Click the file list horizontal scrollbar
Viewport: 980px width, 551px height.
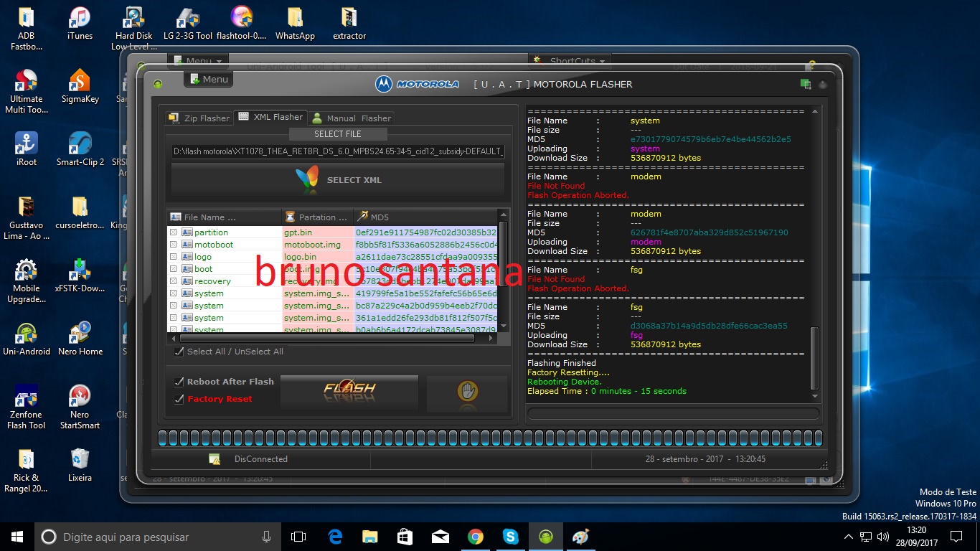pos(329,336)
